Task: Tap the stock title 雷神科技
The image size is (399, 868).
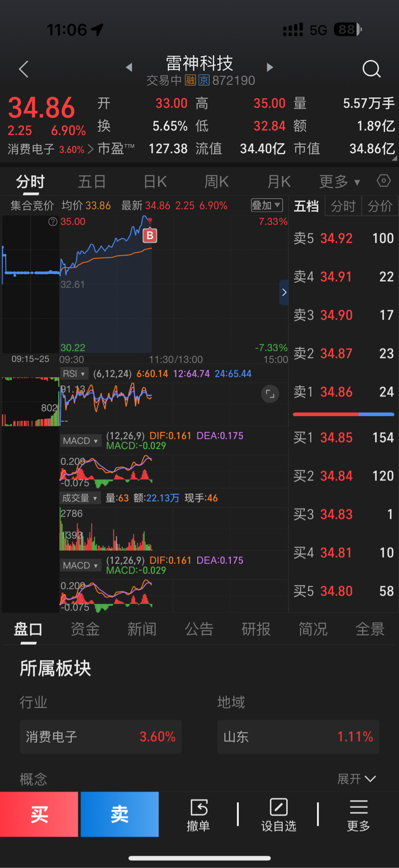Action: (x=199, y=63)
